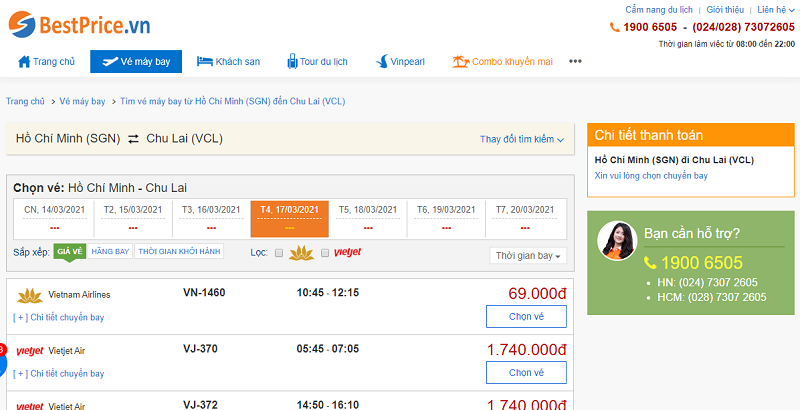Click the airplane icon in Vé máy bay
Viewport: 800px width, 410px height.
tap(110, 62)
